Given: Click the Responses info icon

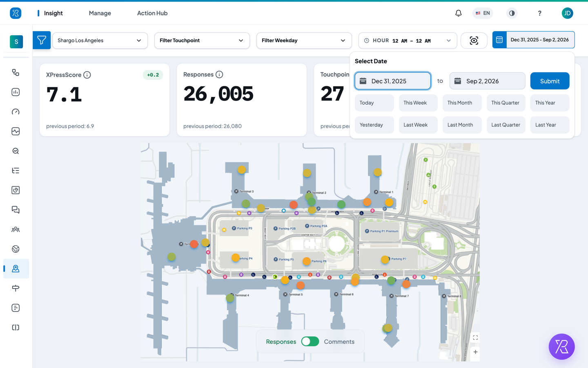Looking at the screenshot, I should pos(219,74).
